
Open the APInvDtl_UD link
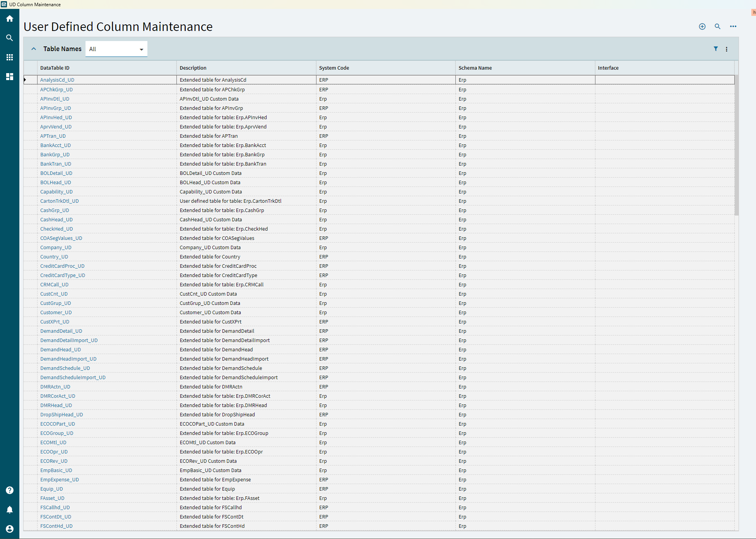[55, 99]
